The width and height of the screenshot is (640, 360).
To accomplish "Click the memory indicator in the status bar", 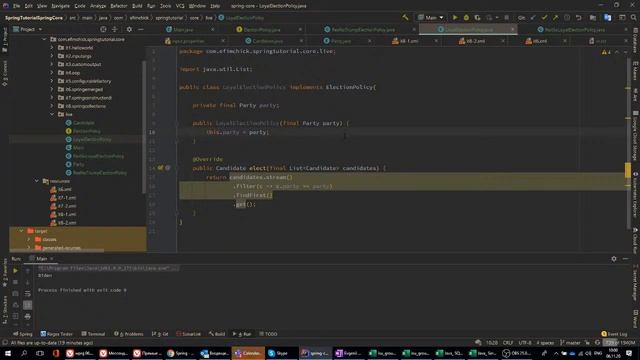I will [x=620, y=343].
